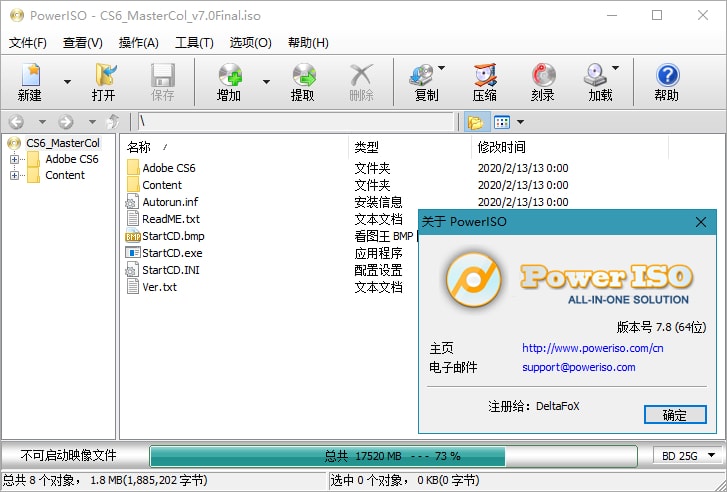Screen dimensions: 727x492
Task: Click the 确定 button in About dialog
Action: click(x=675, y=415)
